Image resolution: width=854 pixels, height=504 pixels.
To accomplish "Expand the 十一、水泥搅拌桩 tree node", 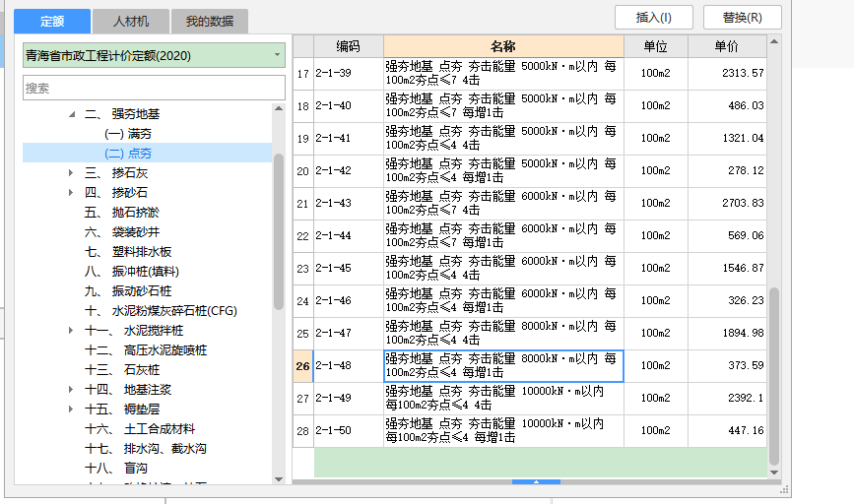I will 71,331.
